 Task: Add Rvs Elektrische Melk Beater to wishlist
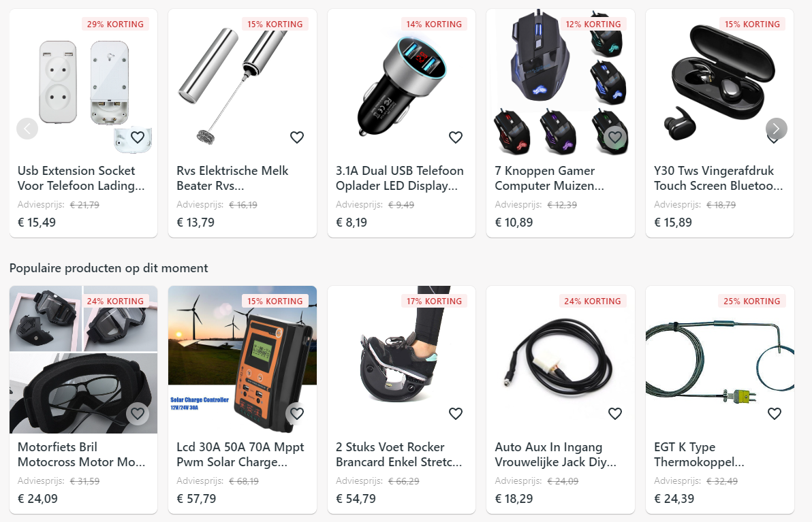point(297,137)
